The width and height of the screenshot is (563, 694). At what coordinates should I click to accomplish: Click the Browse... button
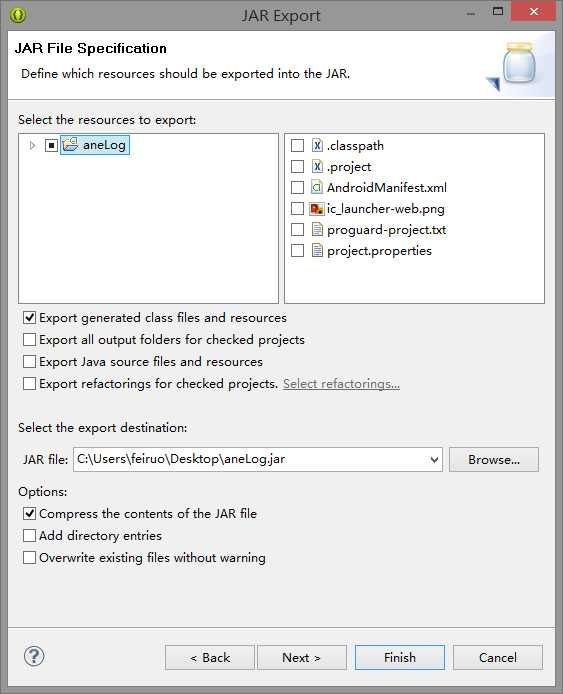tap(494, 459)
